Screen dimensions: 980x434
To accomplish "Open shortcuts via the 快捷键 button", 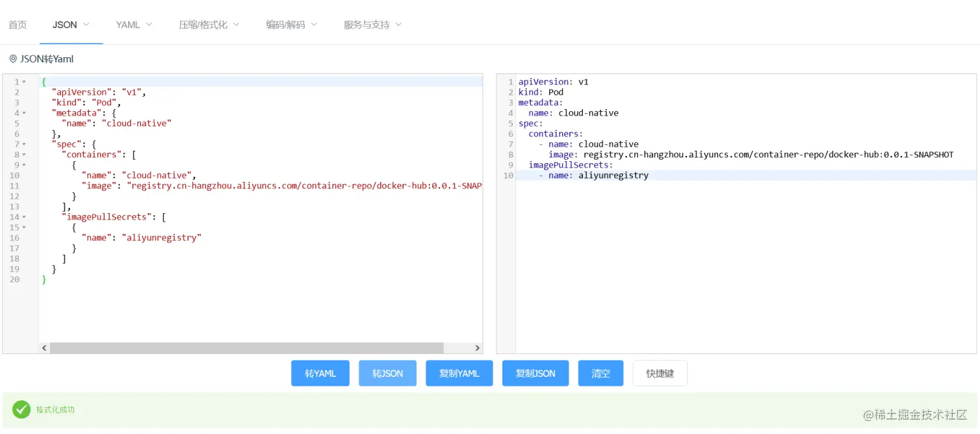I will 660,373.
